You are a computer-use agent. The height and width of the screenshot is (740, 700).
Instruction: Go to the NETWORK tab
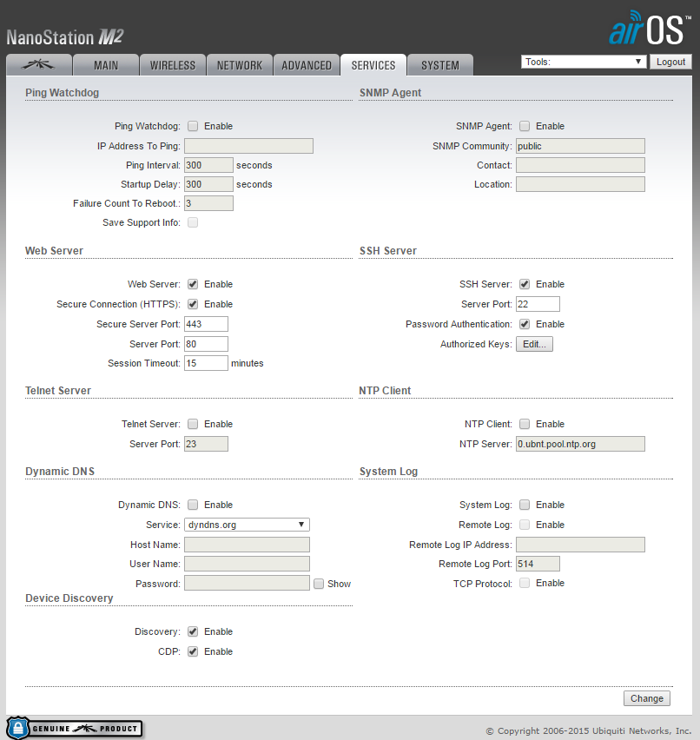coord(240,65)
